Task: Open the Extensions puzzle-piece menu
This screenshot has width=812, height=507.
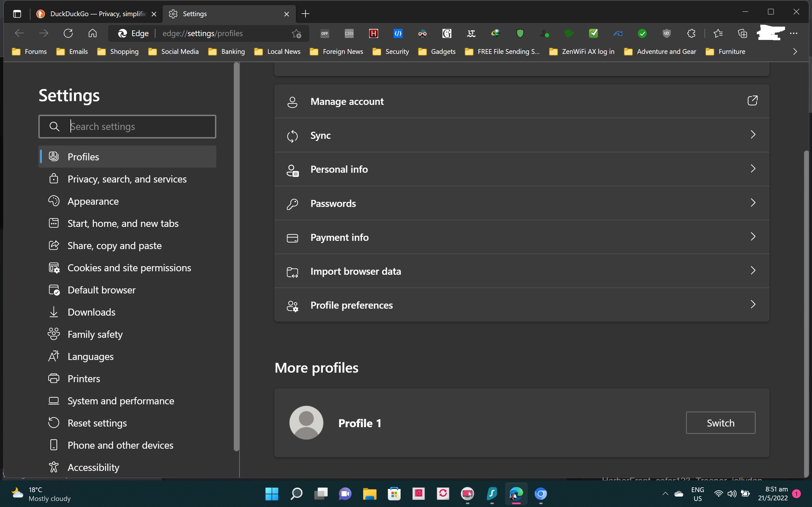Action: pos(691,33)
